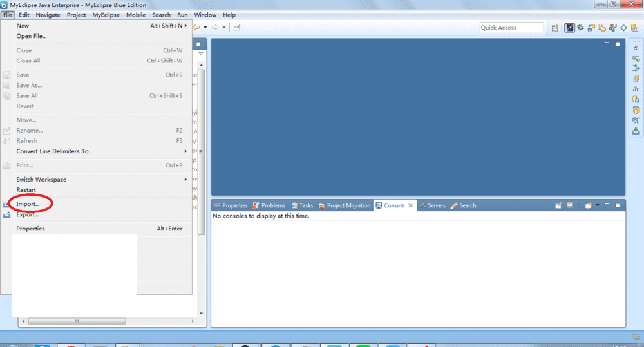Switch to the Problems tab
This screenshot has height=347, width=644.
269,205
